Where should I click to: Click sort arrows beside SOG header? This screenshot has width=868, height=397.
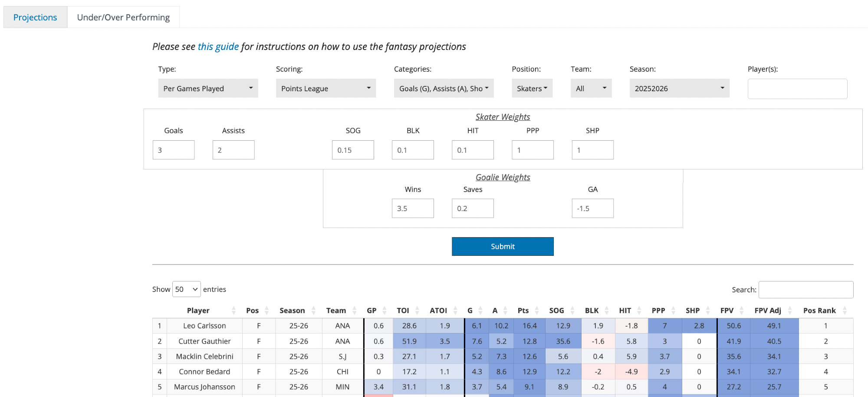point(572,311)
